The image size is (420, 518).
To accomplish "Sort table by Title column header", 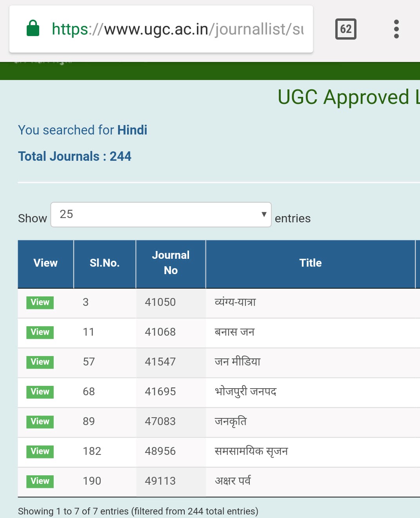I will click(x=310, y=263).
